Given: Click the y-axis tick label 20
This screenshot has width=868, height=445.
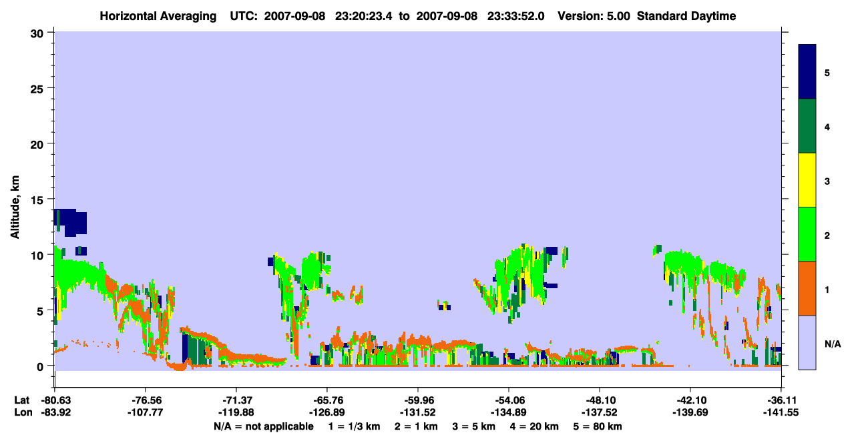Looking at the screenshot, I should (39, 143).
